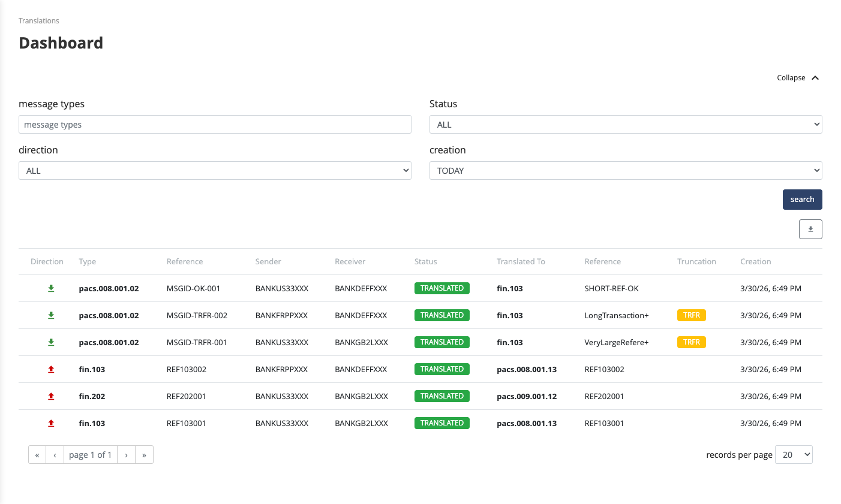Click outgoing arrow icon for REF103001
This screenshot has width=841, height=504.
(x=51, y=423)
